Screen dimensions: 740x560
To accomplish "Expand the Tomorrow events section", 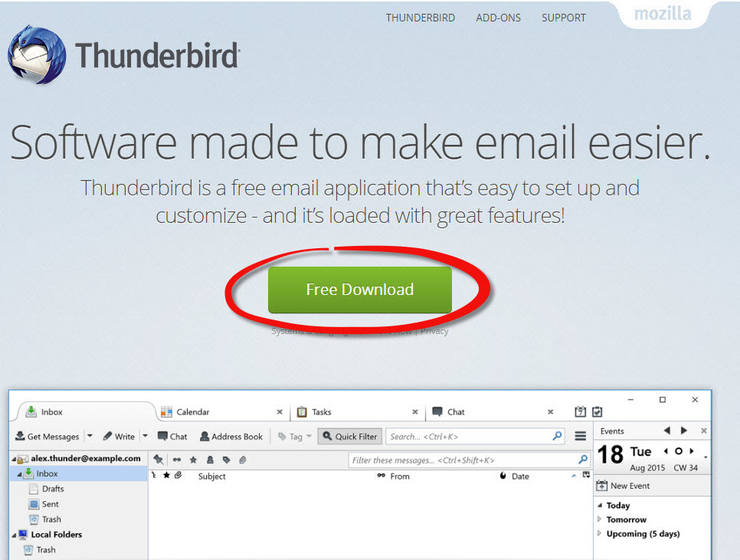I will coord(600,519).
